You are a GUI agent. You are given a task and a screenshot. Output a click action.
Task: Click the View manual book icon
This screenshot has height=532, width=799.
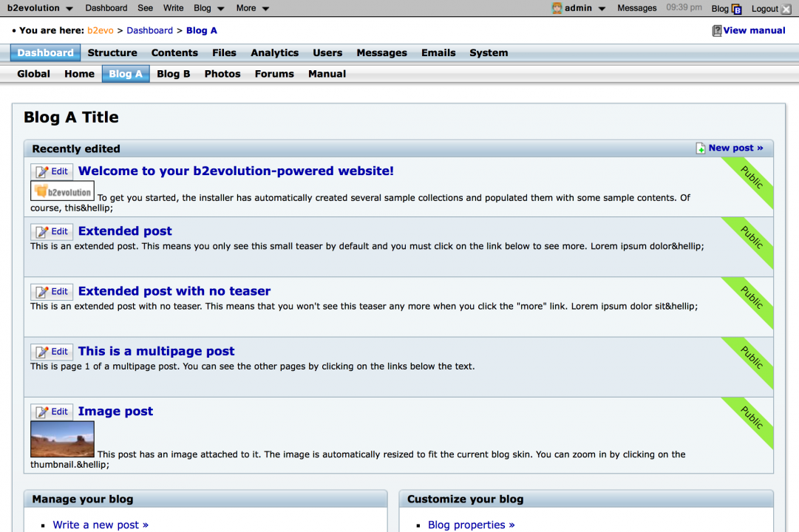click(717, 30)
